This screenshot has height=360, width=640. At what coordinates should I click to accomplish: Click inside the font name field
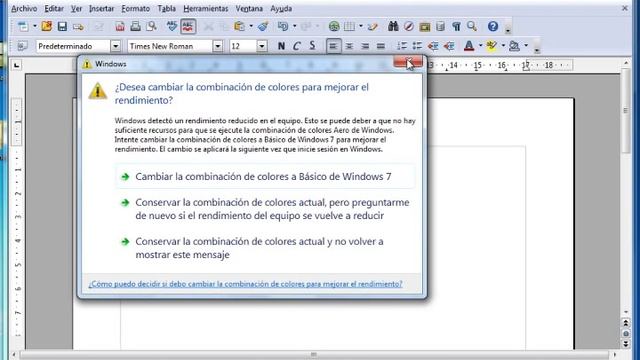click(x=170, y=46)
